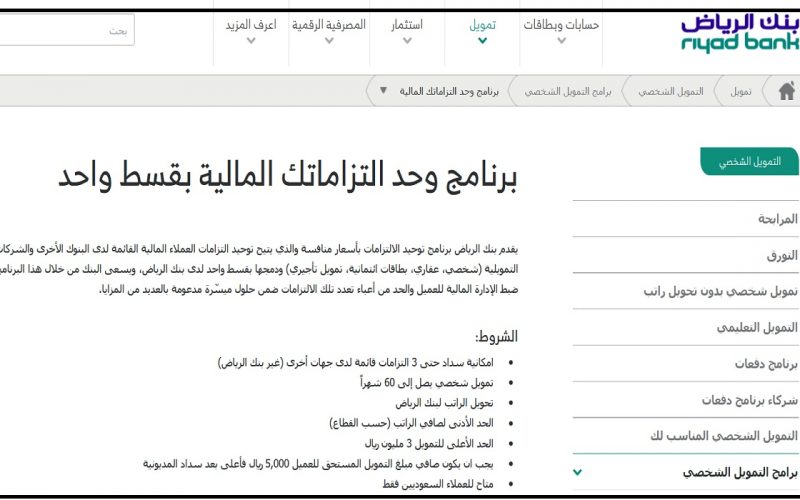Click condition امكانية سداد حتى 3 التزامات
The image size is (800, 500).
[x=356, y=363]
